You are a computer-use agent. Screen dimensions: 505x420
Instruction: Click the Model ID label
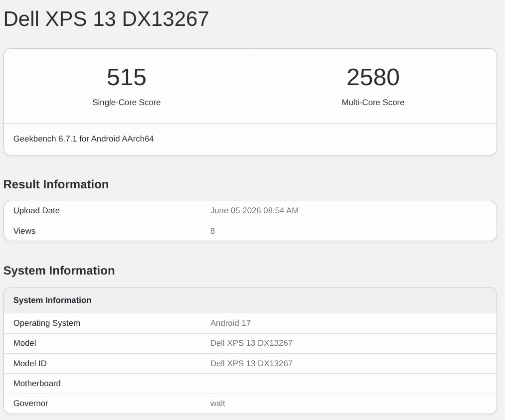pyautogui.click(x=30, y=363)
